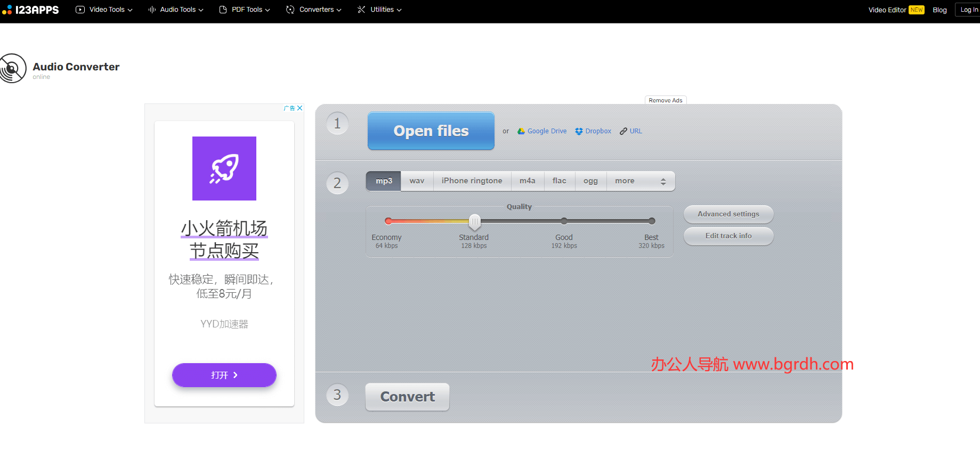The image size is (980, 449).
Task: Open the more formats dropdown
Action: 641,181
